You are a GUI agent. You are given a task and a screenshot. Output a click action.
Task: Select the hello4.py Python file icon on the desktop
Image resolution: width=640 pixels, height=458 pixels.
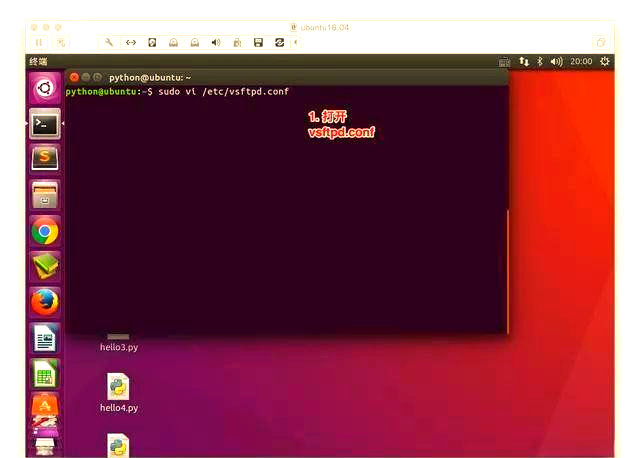tap(118, 386)
